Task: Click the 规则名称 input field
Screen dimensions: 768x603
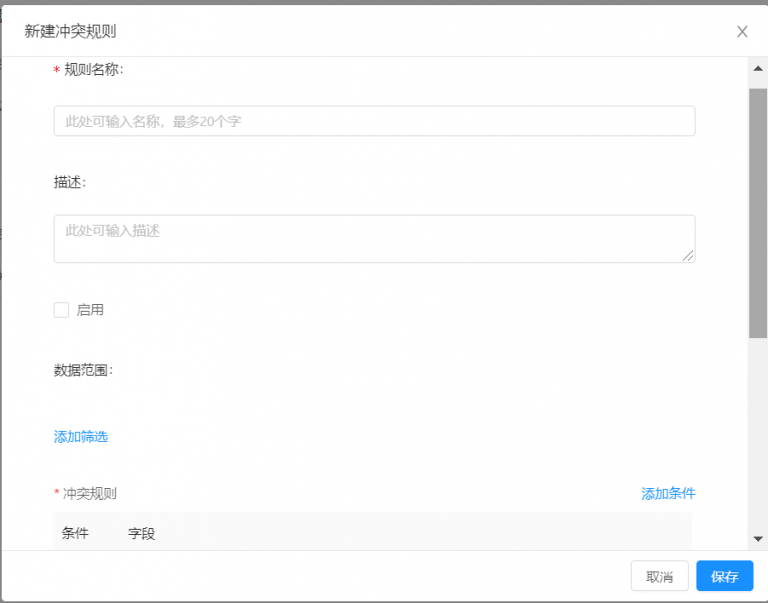Action: [374, 121]
